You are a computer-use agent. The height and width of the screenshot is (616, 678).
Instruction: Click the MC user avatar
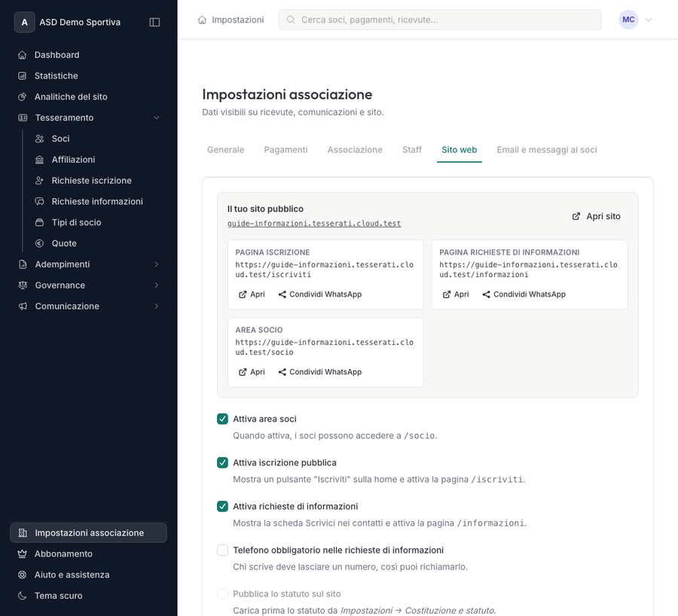click(628, 20)
